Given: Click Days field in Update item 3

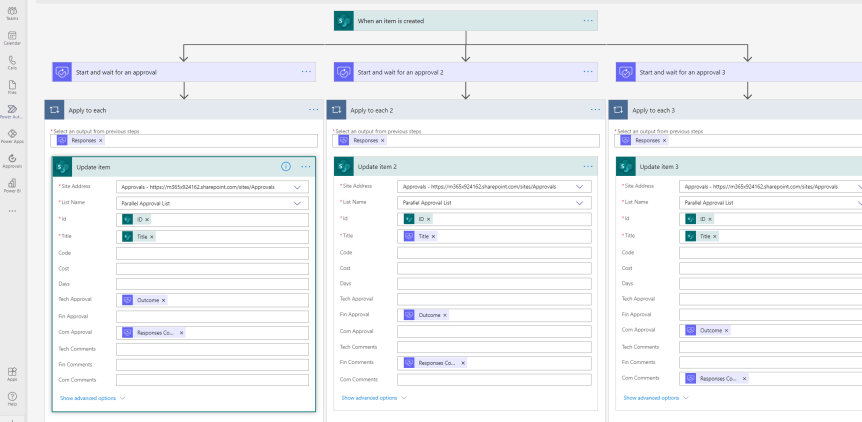Looking at the screenshot, I should [771, 284].
